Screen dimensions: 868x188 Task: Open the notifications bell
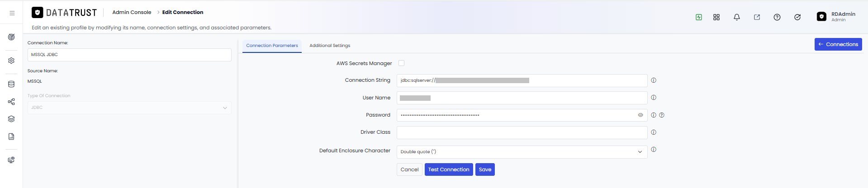pyautogui.click(x=737, y=17)
